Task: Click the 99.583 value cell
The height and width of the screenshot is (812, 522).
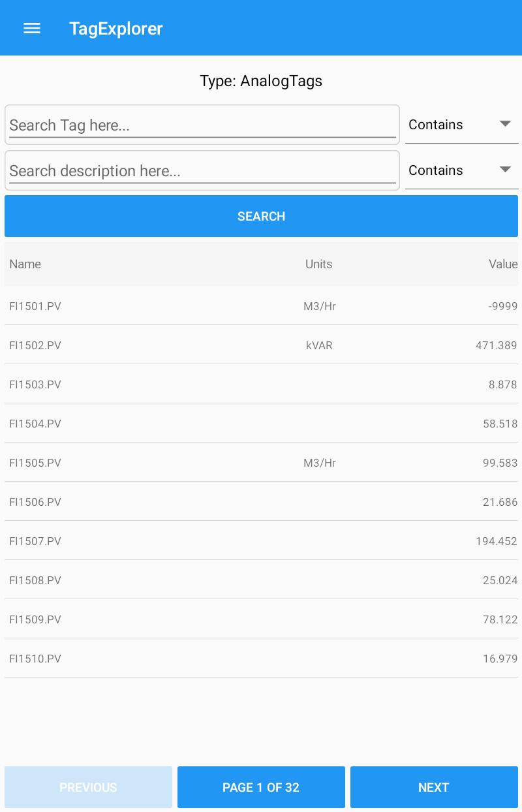Action: pyautogui.click(x=500, y=463)
